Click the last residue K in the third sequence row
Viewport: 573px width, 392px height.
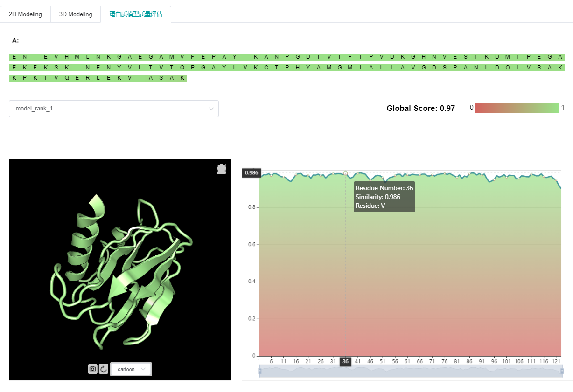pyautogui.click(x=182, y=78)
